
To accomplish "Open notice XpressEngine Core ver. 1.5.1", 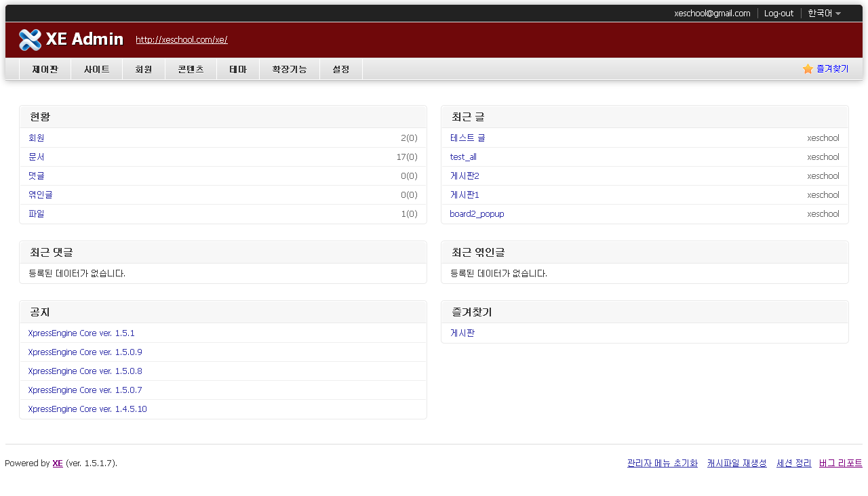I will point(81,333).
